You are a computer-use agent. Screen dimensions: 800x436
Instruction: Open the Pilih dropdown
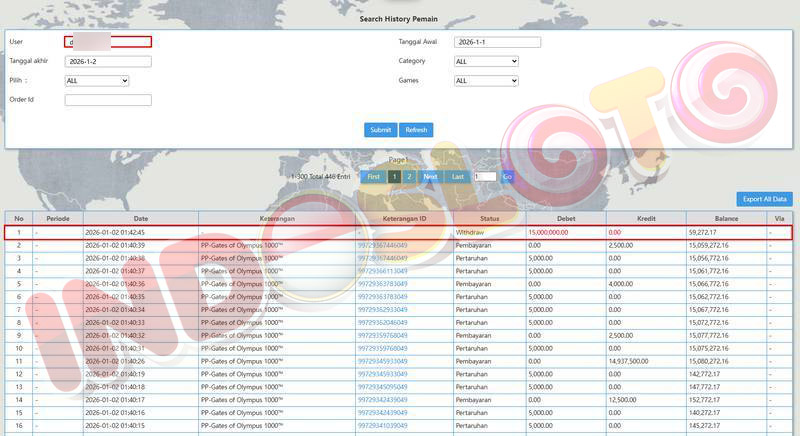pyautogui.click(x=97, y=81)
